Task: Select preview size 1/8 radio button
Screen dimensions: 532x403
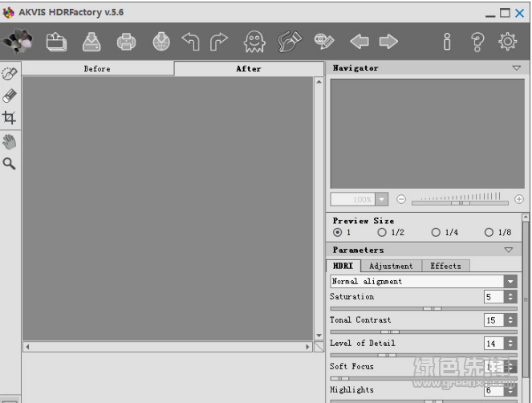Action: [489, 232]
